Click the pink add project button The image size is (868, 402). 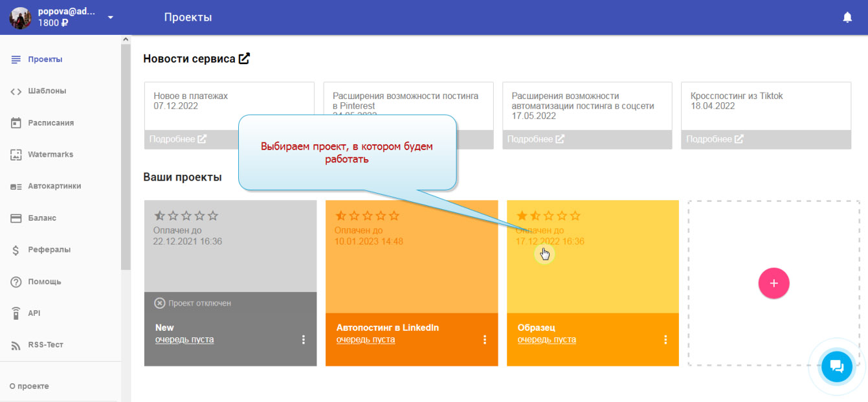(773, 283)
